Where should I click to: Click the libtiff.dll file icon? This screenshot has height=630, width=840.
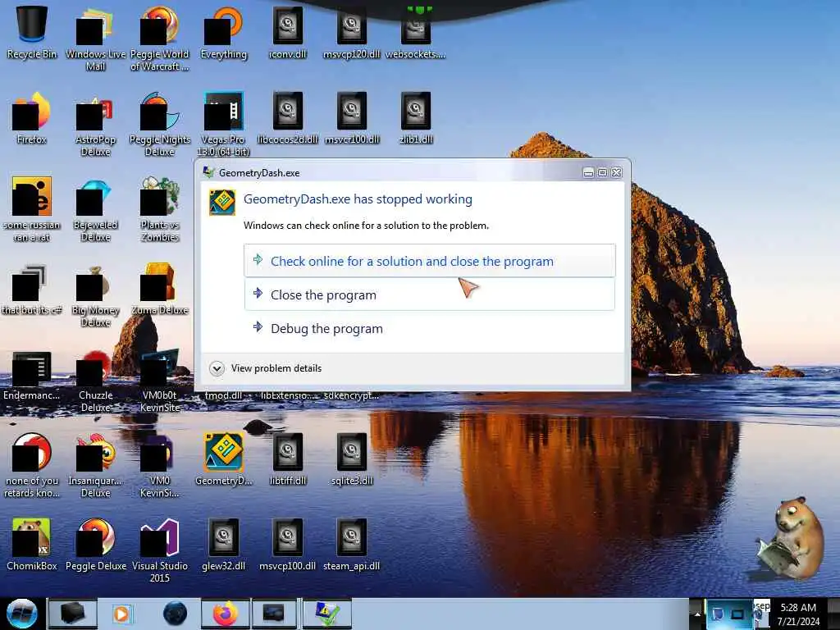pos(288,459)
